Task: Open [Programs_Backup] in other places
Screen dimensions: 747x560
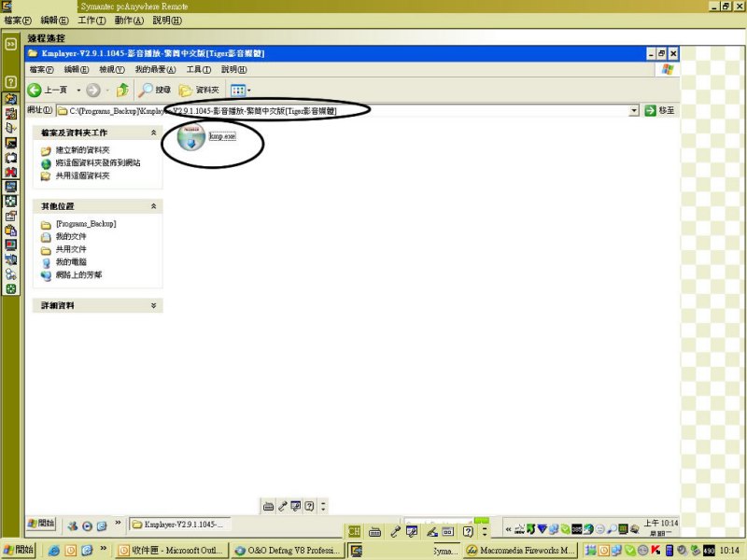Action: (86, 224)
